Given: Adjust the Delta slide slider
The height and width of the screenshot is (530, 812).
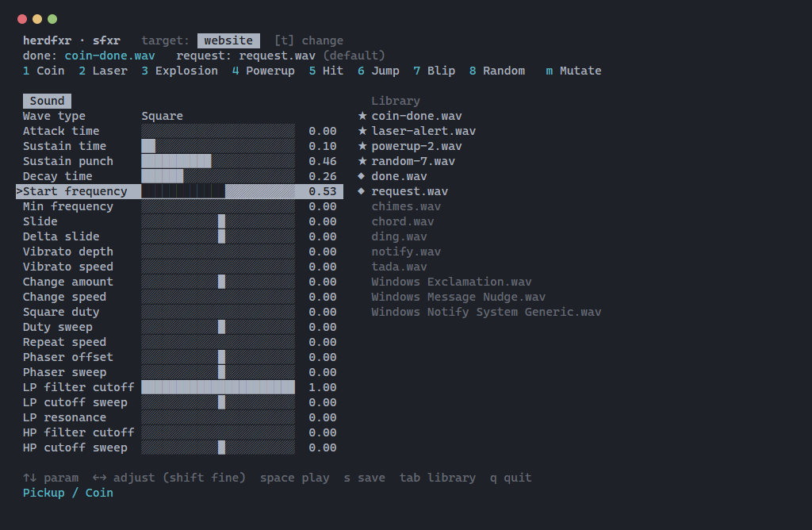Looking at the screenshot, I should 218,236.
